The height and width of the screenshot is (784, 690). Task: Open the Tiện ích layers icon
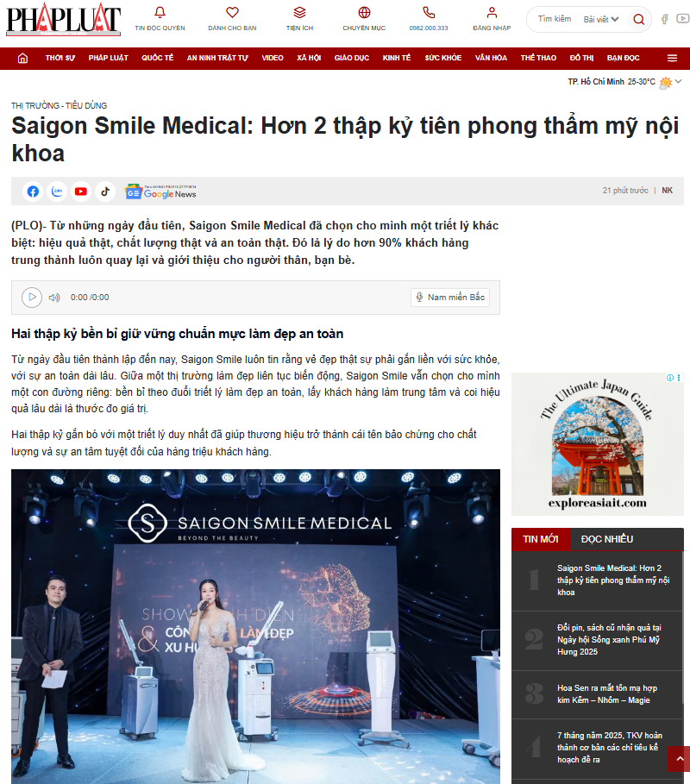point(299,12)
